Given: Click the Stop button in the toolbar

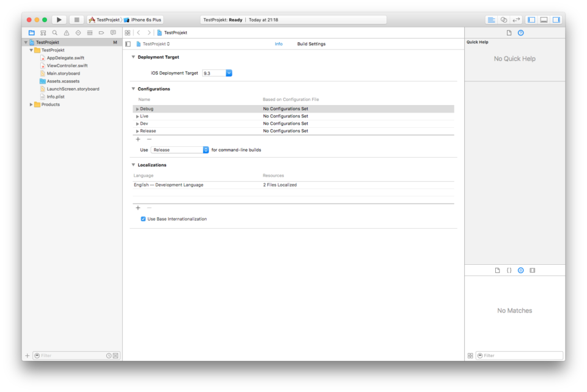Looking at the screenshot, I should pyautogui.click(x=76, y=20).
